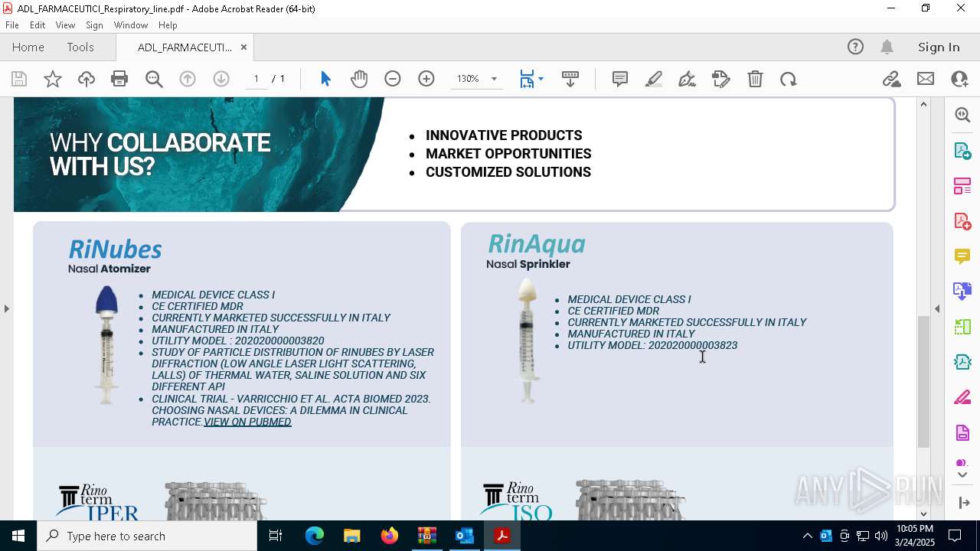
Task: Click the rotate icon in toolbar
Action: click(789, 79)
